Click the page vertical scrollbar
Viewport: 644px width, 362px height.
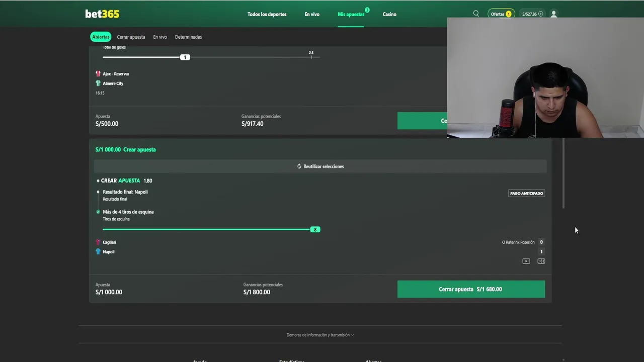pyautogui.click(x=563, y=173)
